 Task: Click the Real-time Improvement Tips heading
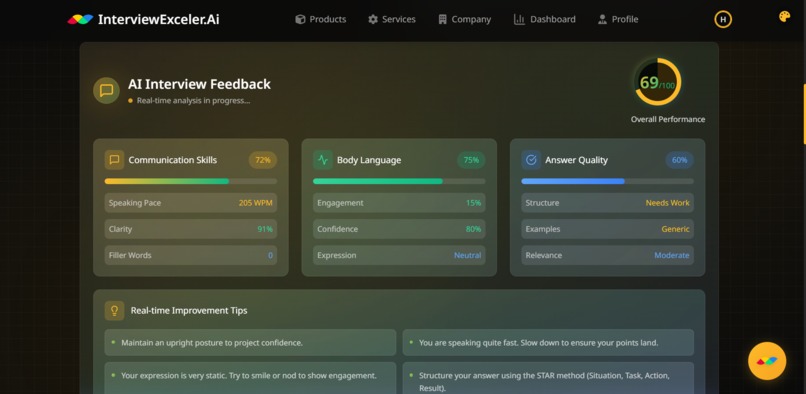(189, 311)
